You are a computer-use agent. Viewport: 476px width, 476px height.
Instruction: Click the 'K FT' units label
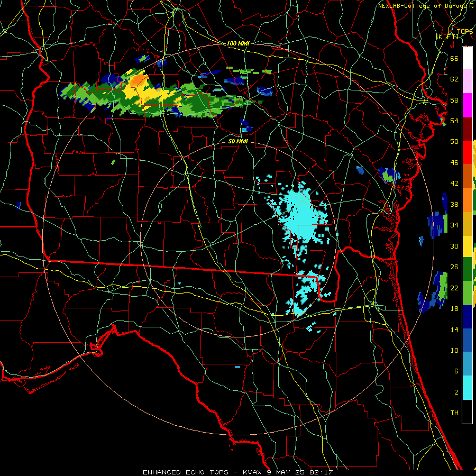pyautogui.click(x=447, y=37)
